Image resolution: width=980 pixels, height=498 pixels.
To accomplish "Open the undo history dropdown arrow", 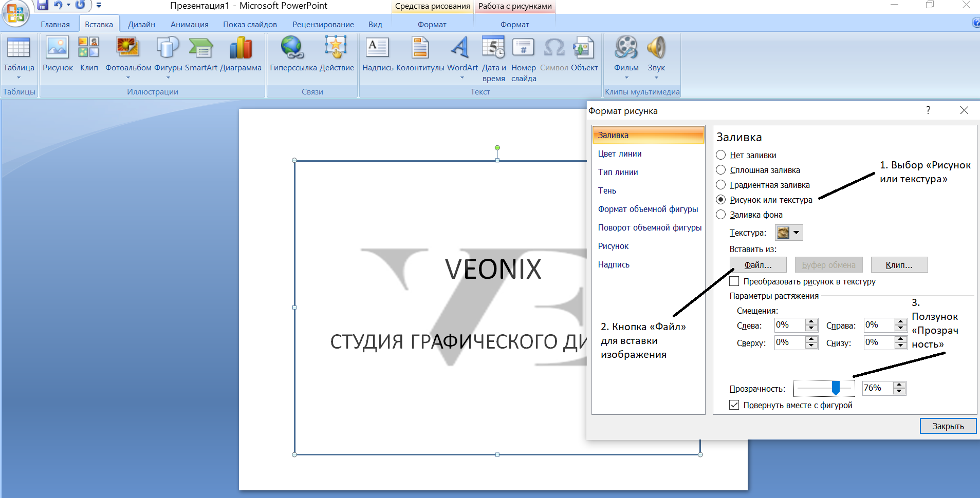I will [x=68, y=5].
